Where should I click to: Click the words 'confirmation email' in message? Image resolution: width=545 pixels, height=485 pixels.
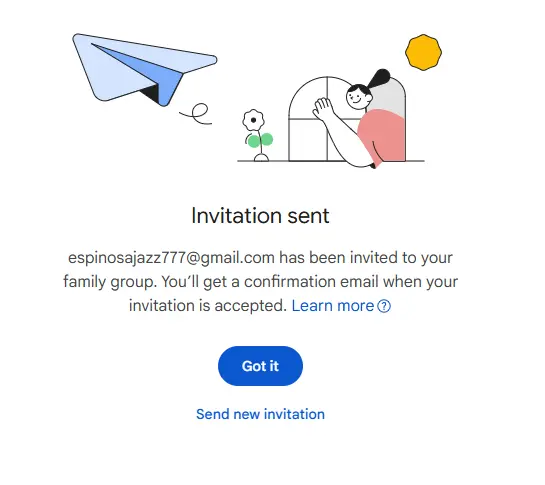(311, 282)
